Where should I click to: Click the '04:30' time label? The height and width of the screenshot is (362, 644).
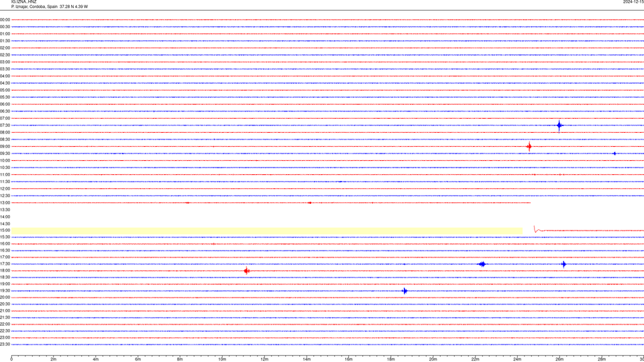tap(5, 83)
